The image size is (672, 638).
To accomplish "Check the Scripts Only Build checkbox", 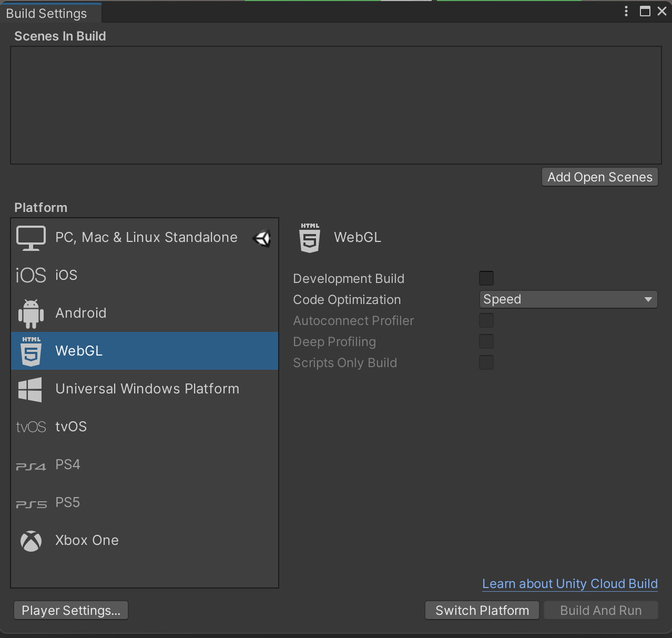I will tap(486, 362).
